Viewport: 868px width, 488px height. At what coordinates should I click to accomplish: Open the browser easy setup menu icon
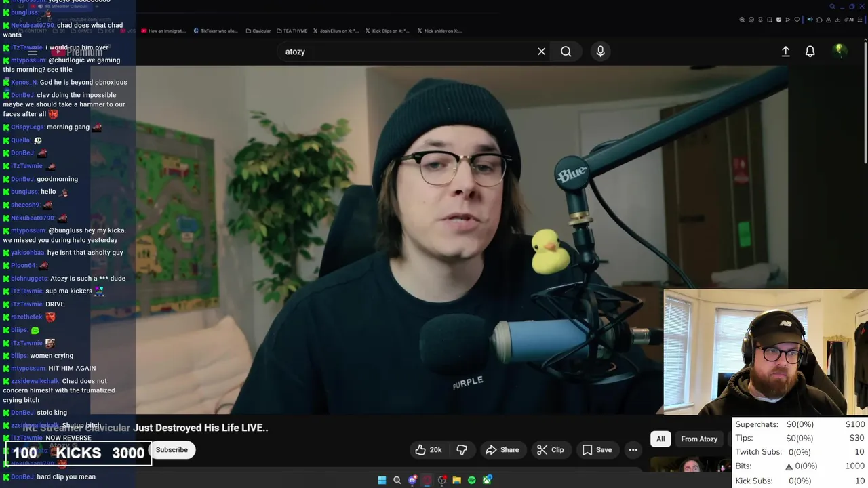[860, 20]
